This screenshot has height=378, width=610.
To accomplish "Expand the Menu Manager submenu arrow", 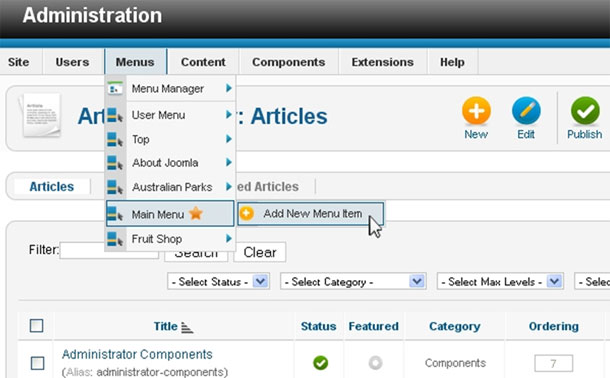I will click(x=229, y=88).
